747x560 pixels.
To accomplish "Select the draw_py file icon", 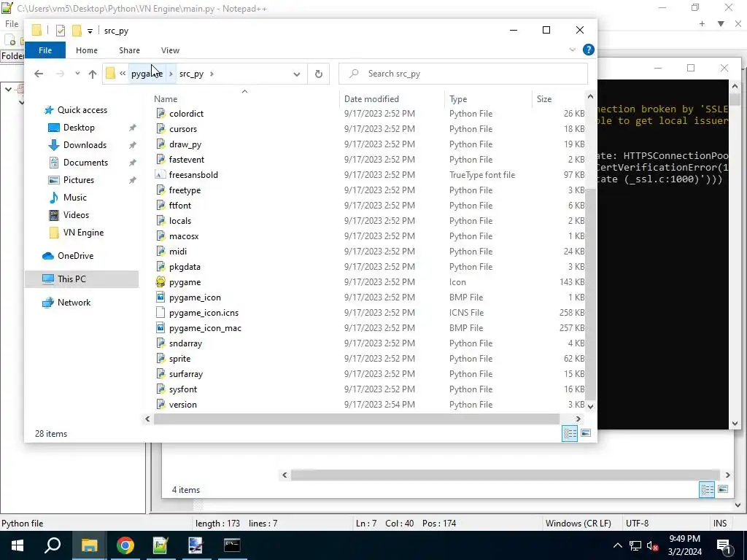I will (x=160, y=144).
